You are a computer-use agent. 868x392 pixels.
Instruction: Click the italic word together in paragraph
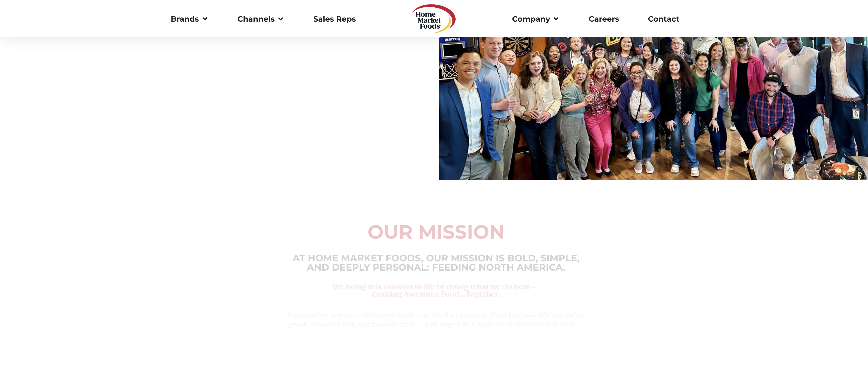point(314,315)
